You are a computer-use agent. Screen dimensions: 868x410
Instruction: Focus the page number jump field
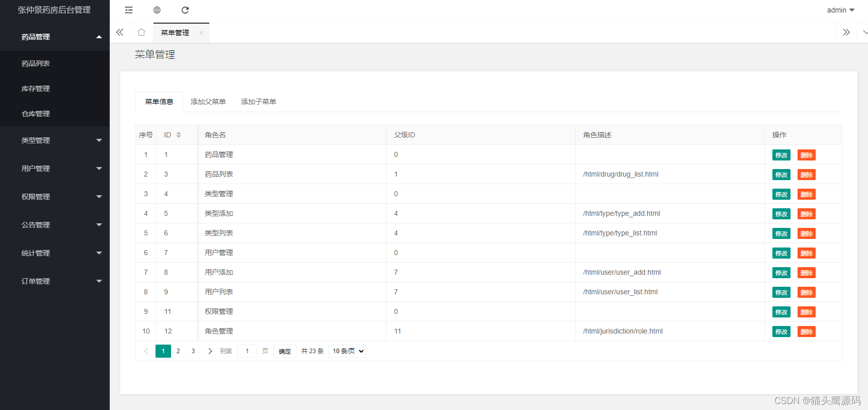pyautogui.click(x=247, y=351)
